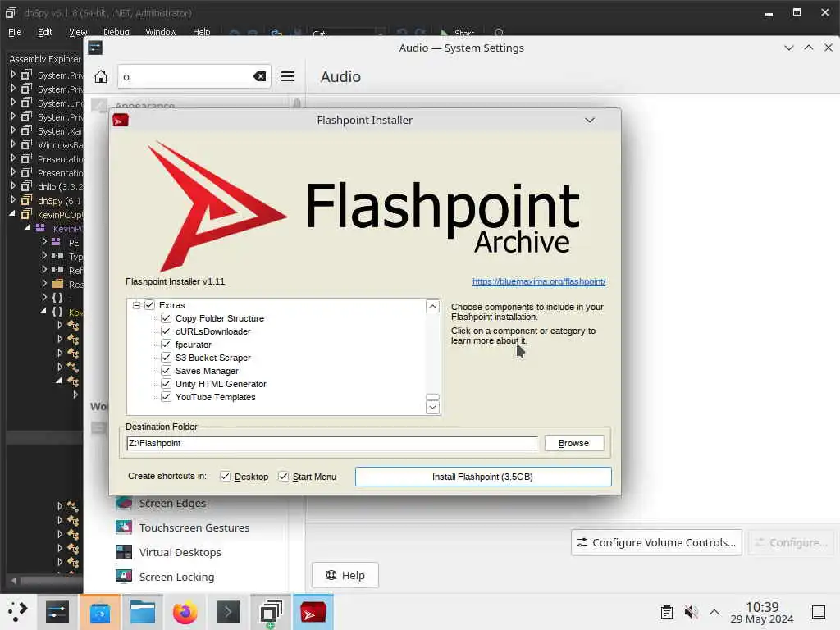Open the dnSpy File menu
840x630 pixels.
pos(15,32)
